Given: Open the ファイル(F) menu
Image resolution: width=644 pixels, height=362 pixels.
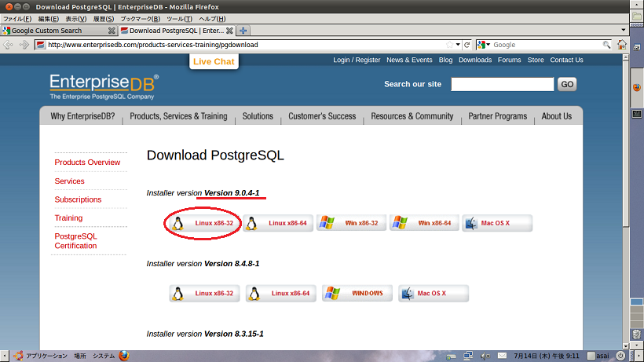Looking at the screenshot, I should [x=17, y=19].
